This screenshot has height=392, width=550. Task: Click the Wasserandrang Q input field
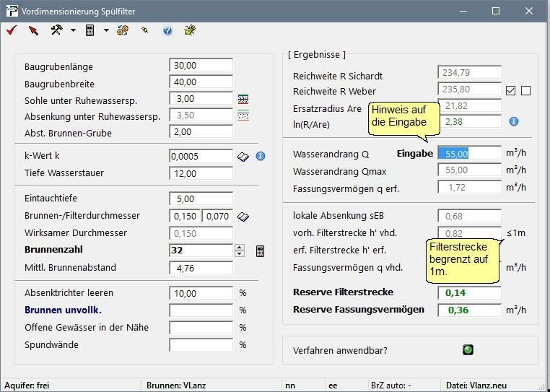(469, 153)
